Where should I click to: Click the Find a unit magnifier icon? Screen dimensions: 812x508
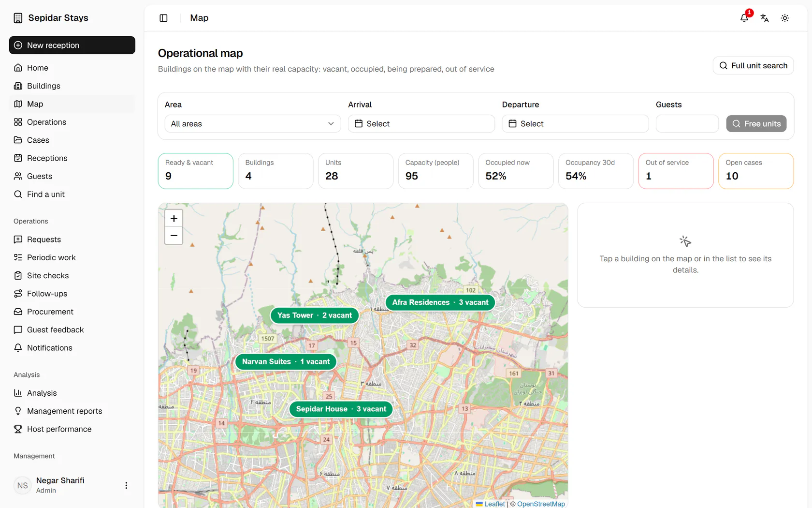coord(18,194)
